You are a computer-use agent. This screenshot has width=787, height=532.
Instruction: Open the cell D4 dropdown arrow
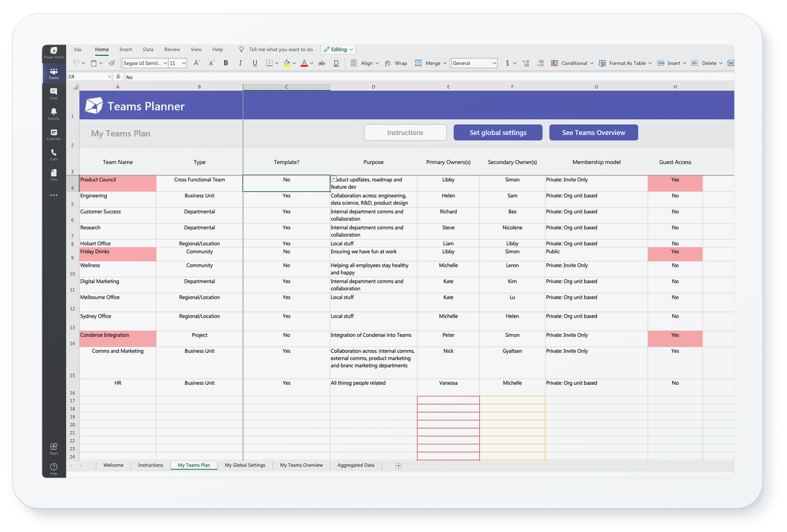click(x=334, y=179)
